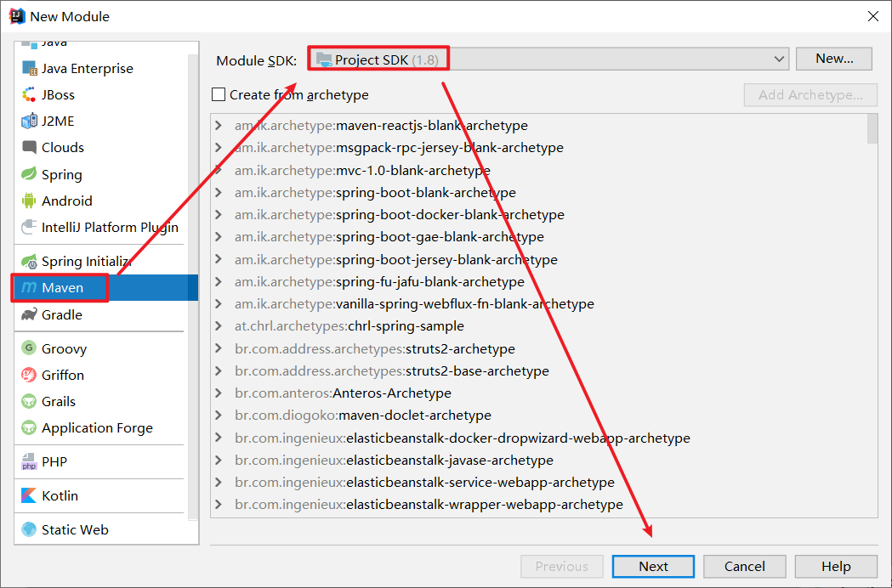
Task: Select Java Enterprise module type
Action: (87, 69)
